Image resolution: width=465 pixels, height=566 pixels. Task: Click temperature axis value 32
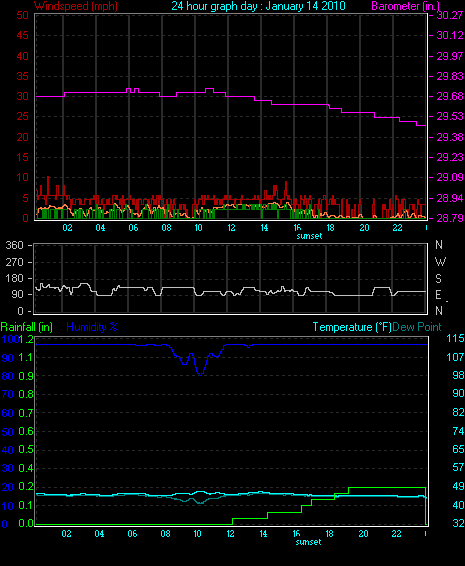pos(458,523)
